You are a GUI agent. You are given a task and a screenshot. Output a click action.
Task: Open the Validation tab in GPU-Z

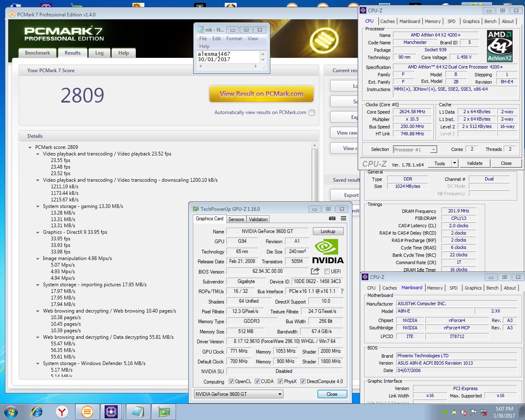coord(258,219)
